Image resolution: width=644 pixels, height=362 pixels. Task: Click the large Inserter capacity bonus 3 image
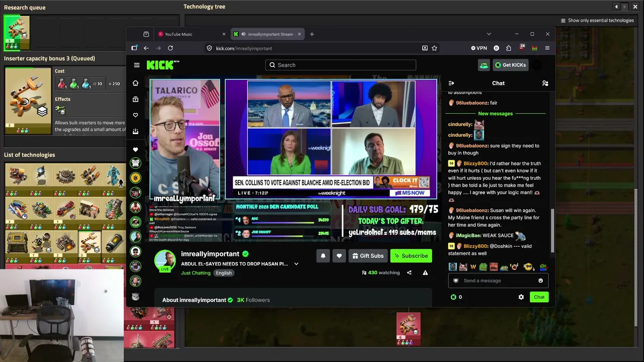click(x=28, y=100)
